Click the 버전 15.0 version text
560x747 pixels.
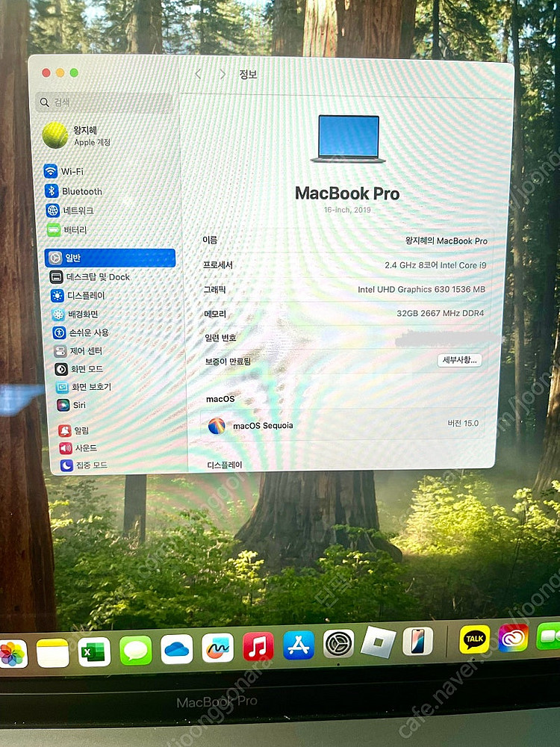[463, 423]
